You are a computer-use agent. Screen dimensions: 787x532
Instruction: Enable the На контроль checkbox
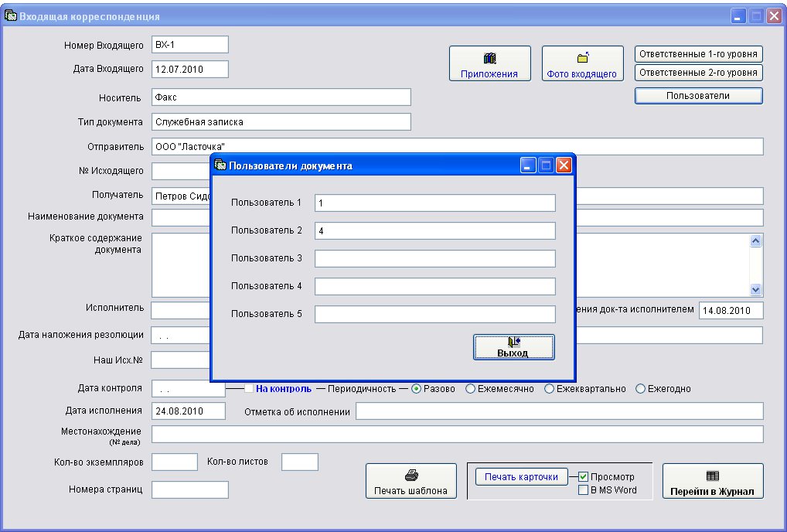(x=249, y=389)
